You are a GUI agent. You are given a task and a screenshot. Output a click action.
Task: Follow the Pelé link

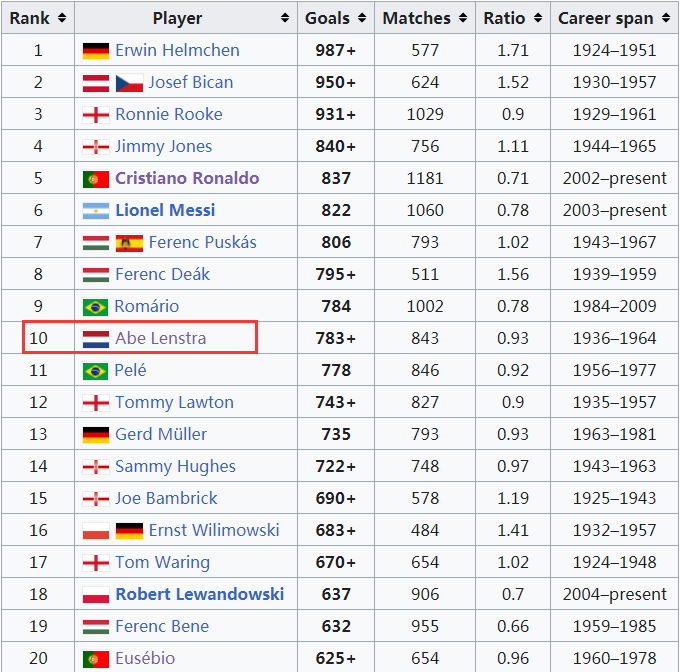(x=130, y=370)
